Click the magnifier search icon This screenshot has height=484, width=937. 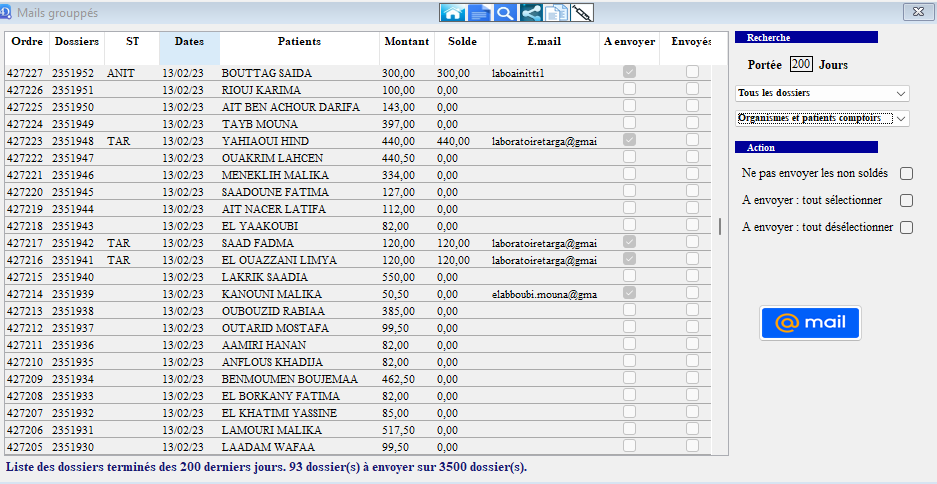(505, 13)
